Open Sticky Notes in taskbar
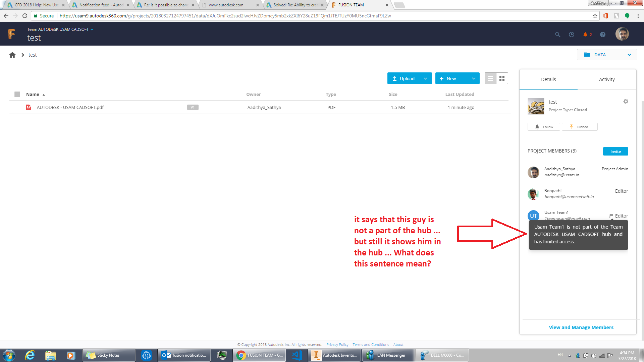644x362 pixels. coord(109,355)
